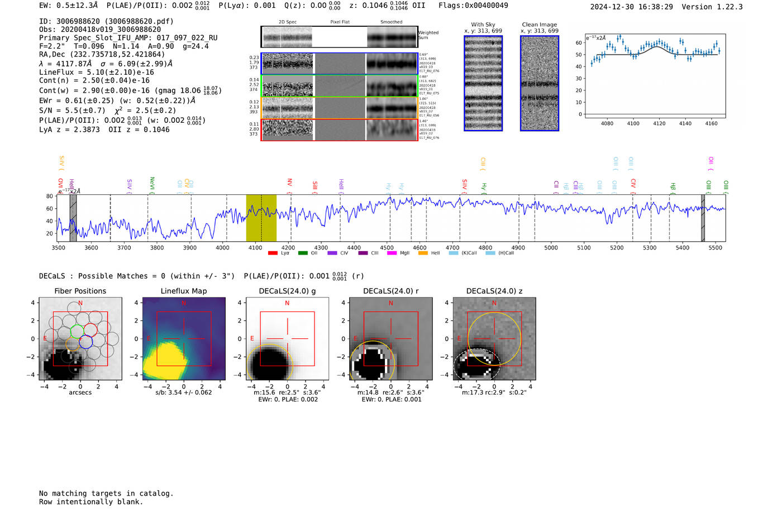Click the green NeVI line label
The image size is (782, 532).
click(152, 185)
